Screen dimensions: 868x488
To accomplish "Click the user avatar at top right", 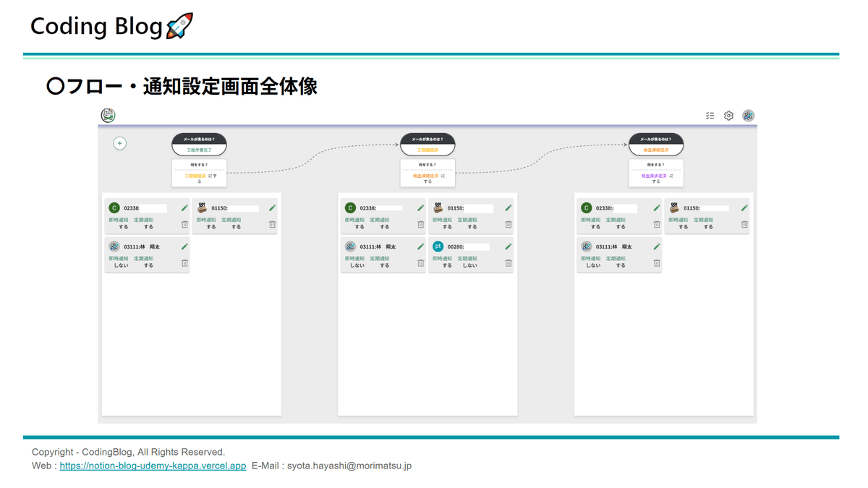I will point(748,116).
